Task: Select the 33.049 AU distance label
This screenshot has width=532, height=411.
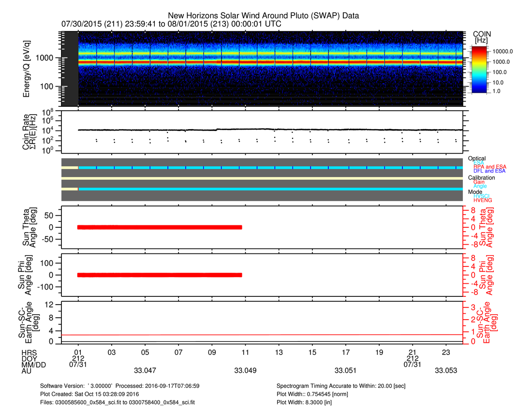Action: (x=245, y=370)
